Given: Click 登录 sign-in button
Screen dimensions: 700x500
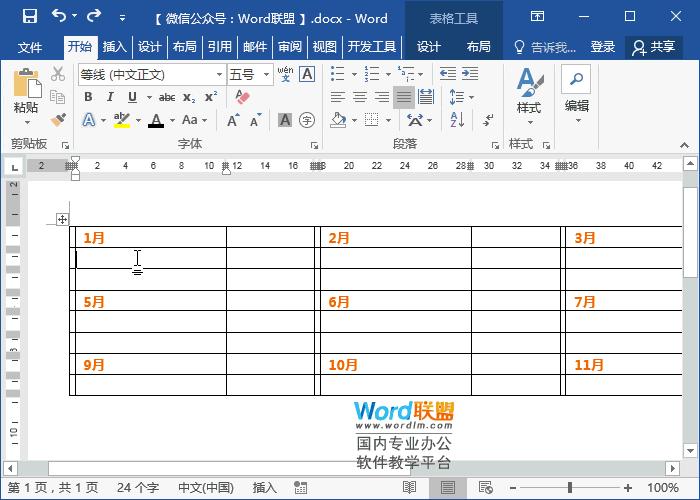Looking at the screenshot, I should (602, 47).
